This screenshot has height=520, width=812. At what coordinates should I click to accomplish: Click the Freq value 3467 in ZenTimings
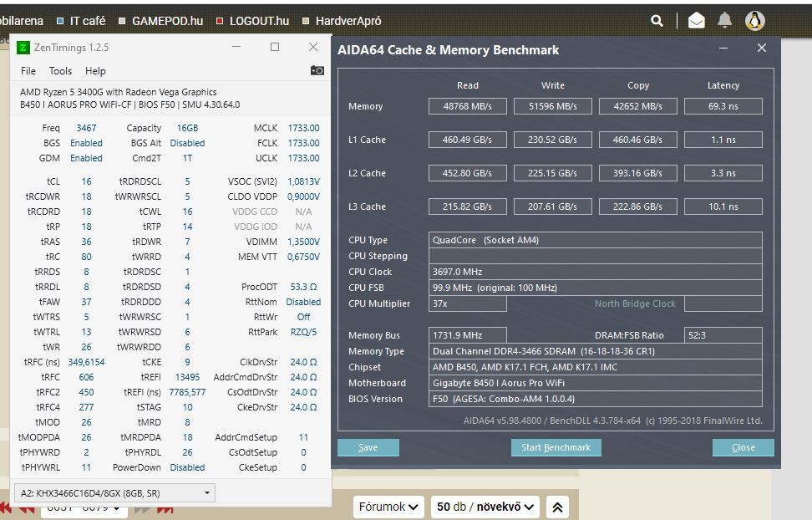tap(86, 128)
